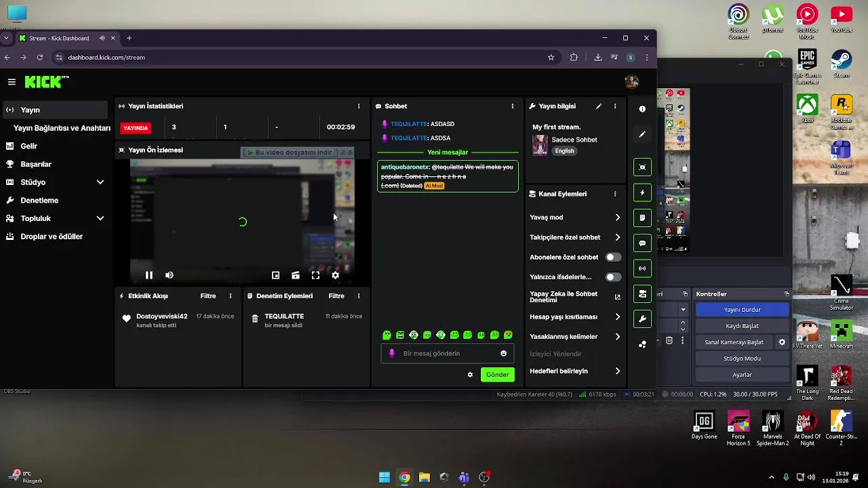Open Etkinlik Akışı three-dot menu
Image resolution: width=868 pixels, height=488 pixels.
(231, 296)
